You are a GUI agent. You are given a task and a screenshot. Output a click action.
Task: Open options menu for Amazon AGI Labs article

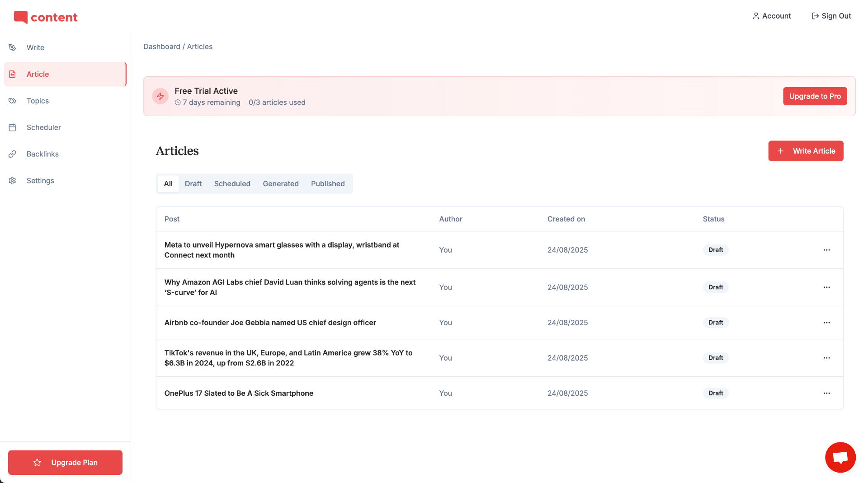coord(826,287)
